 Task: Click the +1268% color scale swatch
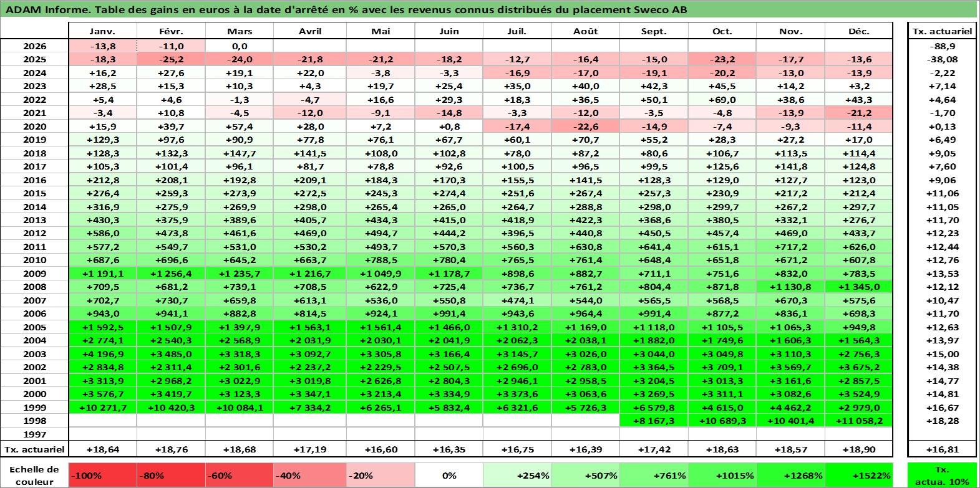click(790, 475)
